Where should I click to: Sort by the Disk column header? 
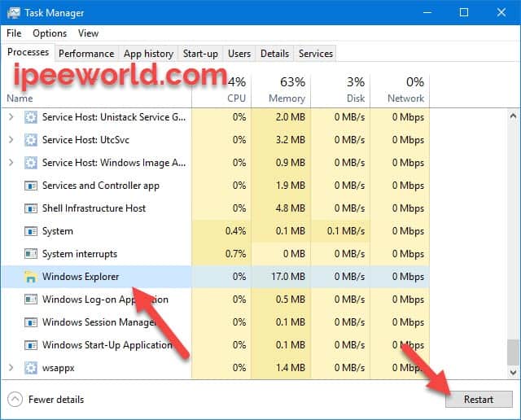(356, 98)
